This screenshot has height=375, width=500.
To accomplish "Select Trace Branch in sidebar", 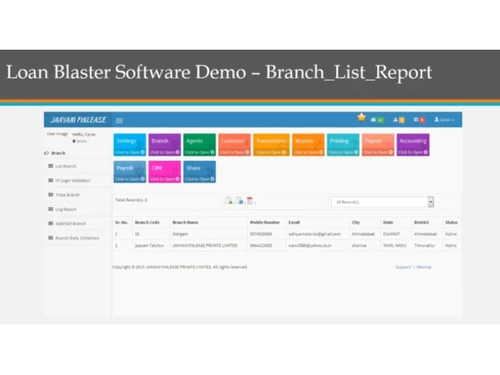I will point(67,195).
